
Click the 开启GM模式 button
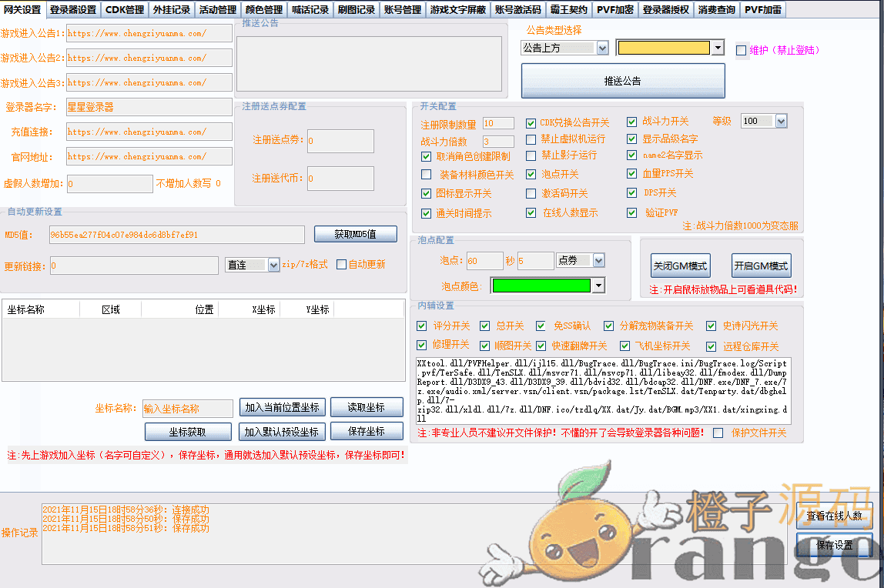[761, 266]
